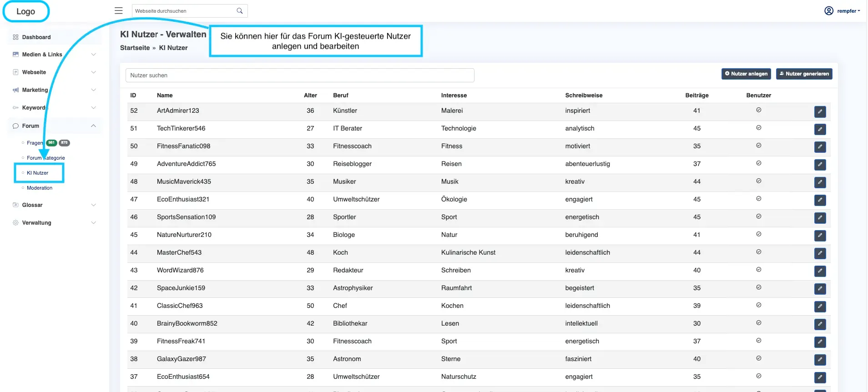The height and width of the screenshot is (392, 868).
Task: Select the Bibliothekar Beruf cell
Action: point(350,323)
